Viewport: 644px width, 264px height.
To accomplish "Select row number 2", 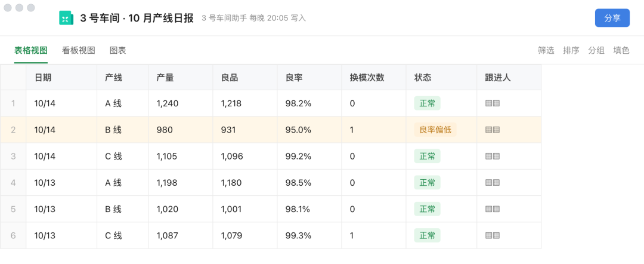I will click(13, 130).
